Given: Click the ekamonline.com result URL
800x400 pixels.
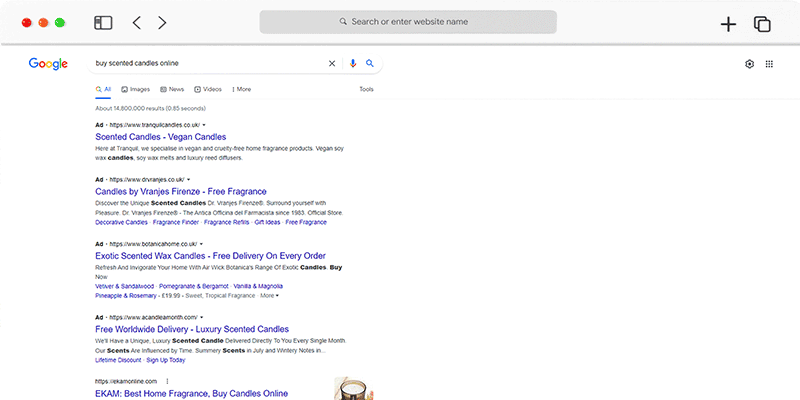Looking at the screenshot, I should coord(126,381).
